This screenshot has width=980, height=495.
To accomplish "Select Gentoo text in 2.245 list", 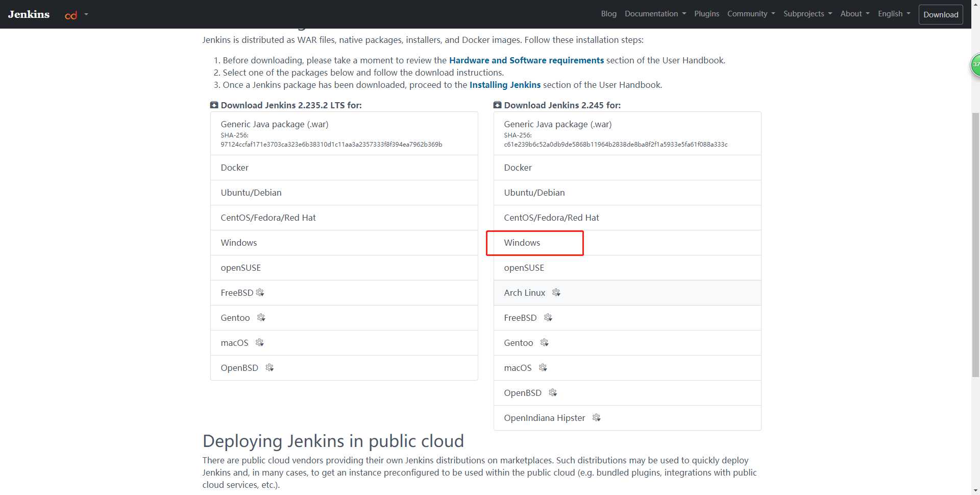I will click(518, 343).
